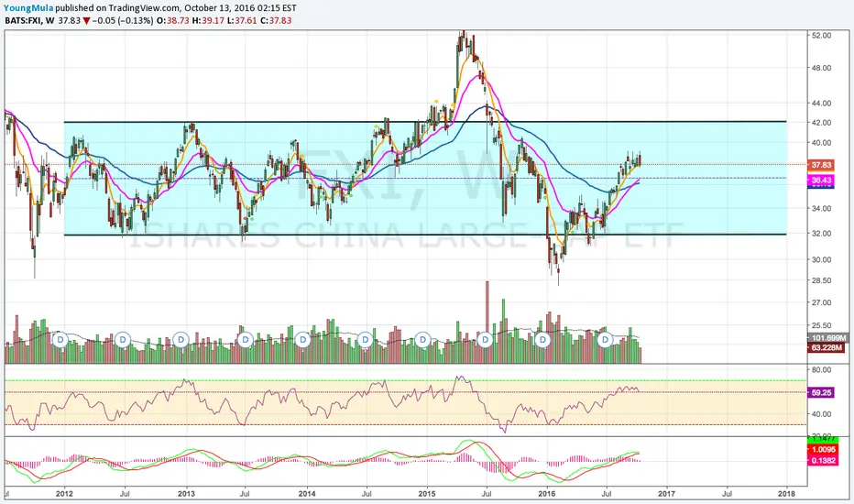This screenshot has width=854, height=504.
Task: Click the −0.05 (−0.13%) change text
Action: (122, 21)
